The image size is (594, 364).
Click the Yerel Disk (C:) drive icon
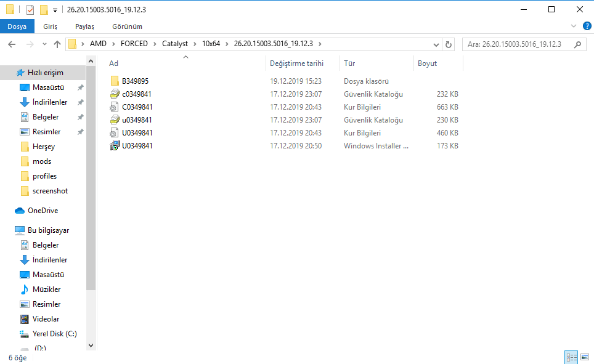coord(24,334)
